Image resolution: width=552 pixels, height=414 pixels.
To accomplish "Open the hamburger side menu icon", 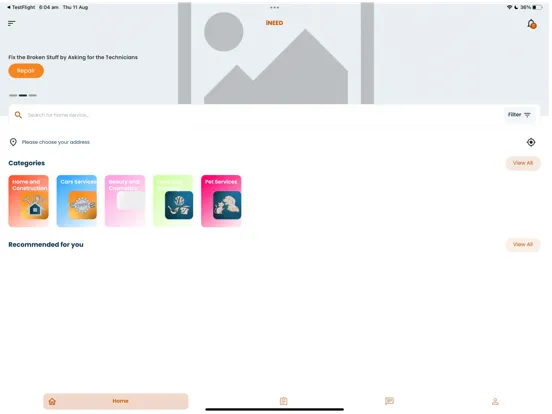I will [x=12, y=23].
